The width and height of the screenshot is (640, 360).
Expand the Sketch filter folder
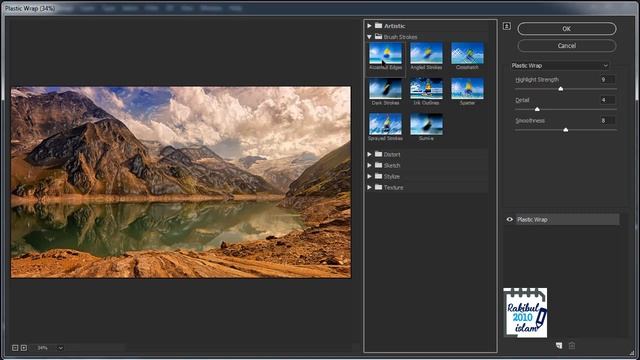[x=369, y=165]
